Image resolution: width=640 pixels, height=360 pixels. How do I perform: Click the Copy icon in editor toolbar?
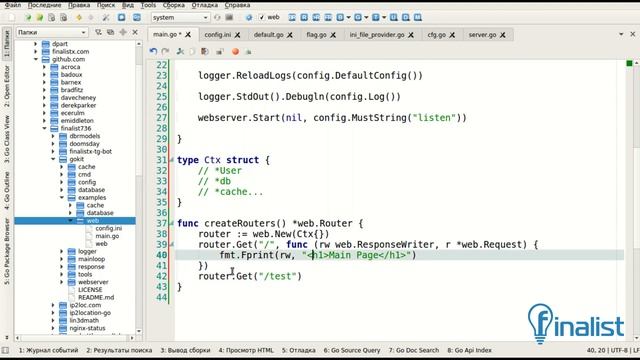(192, 51)
